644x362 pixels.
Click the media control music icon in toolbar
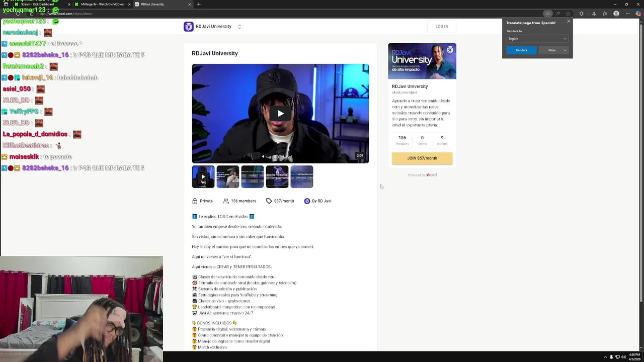(594, 14)
